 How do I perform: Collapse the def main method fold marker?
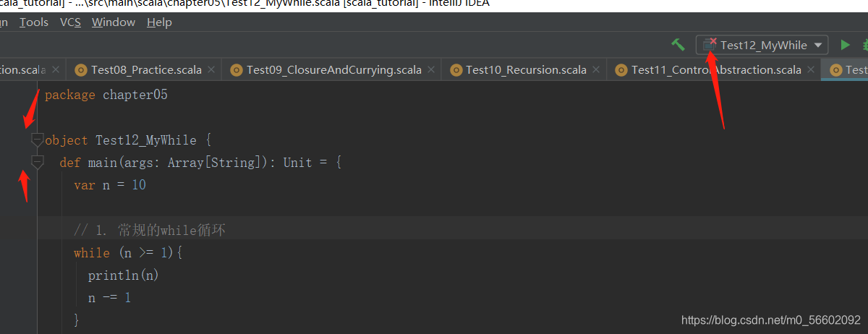pos(38,162)
